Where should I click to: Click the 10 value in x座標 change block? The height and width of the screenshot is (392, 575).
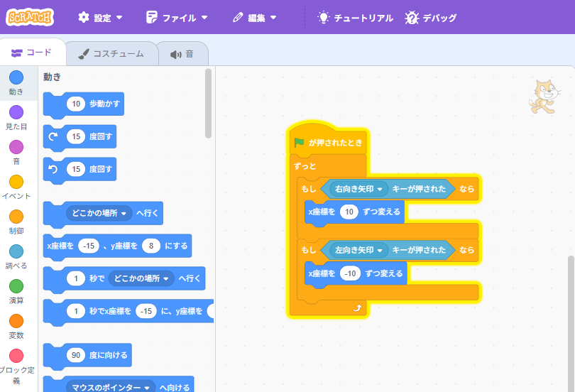pyautogui.click(x=348, y=212)
